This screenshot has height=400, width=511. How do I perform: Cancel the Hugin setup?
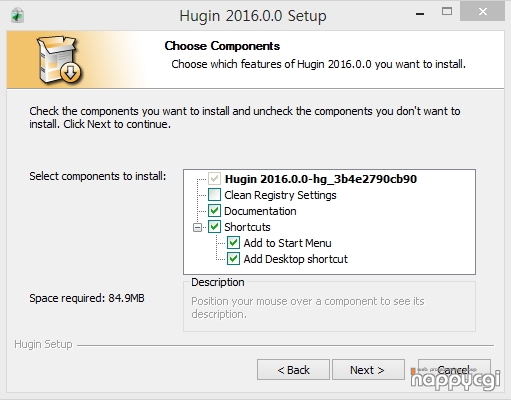click(454, 369)
